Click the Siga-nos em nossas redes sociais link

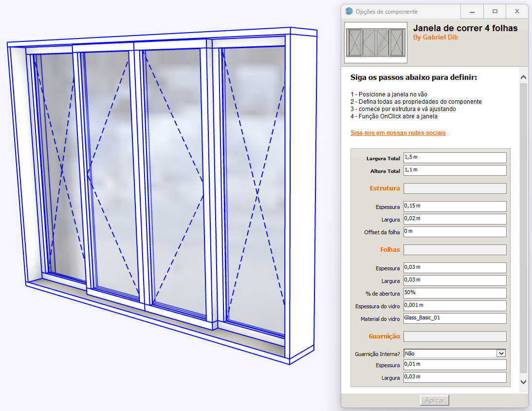tap(398, 133)
